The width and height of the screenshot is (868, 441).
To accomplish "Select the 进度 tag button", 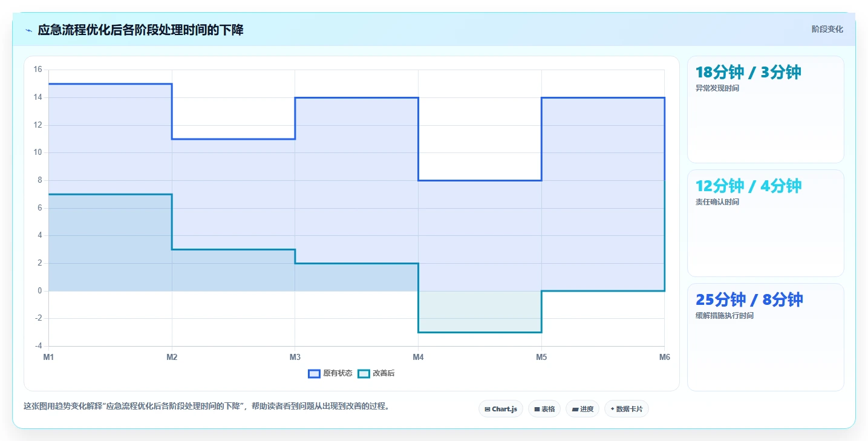I will point(582,409).
